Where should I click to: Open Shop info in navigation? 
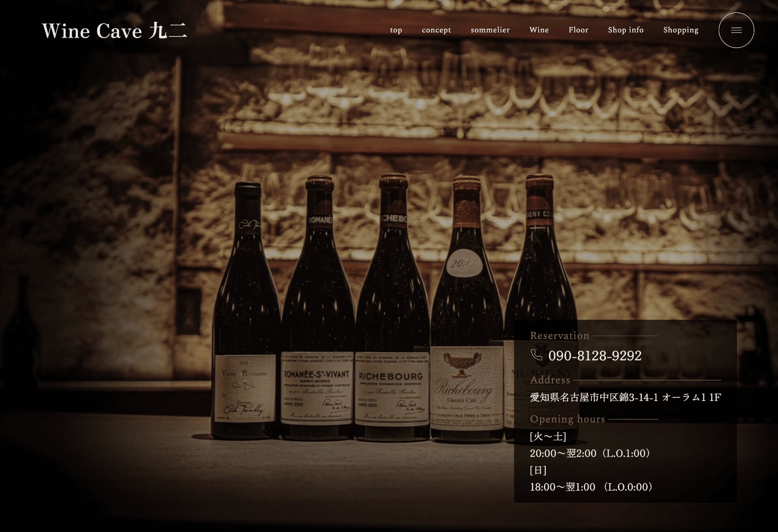coord(625,30)
